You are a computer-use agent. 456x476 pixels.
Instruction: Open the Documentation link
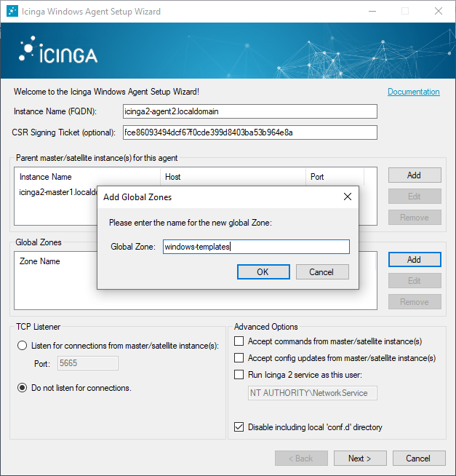tap(413, 92)
